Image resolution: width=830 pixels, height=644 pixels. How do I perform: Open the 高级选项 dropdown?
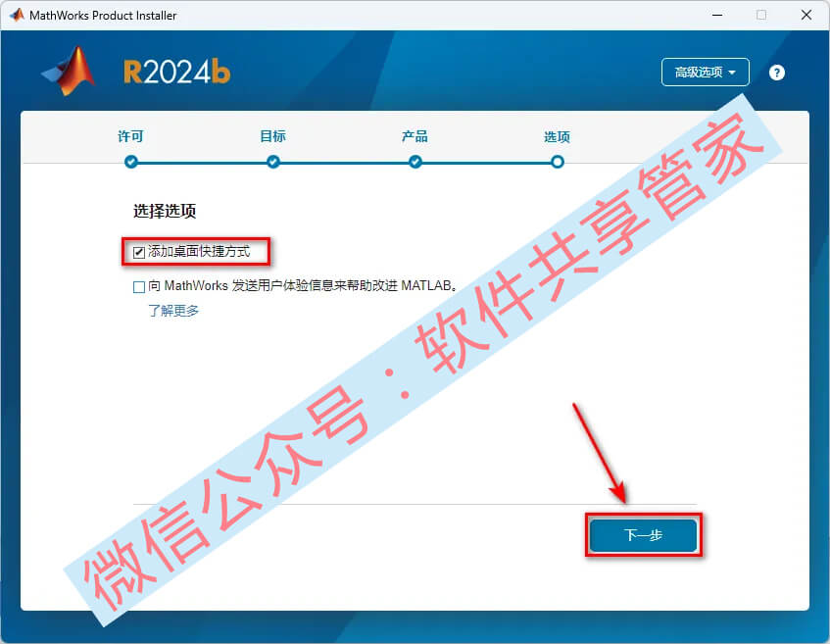pos(706,72)
